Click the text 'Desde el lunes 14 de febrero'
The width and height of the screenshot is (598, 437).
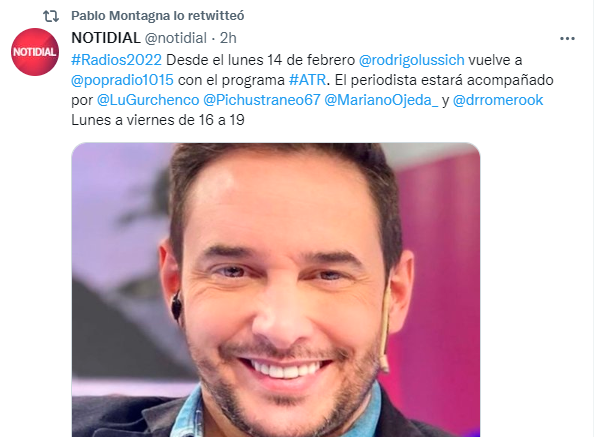[260, 60]
